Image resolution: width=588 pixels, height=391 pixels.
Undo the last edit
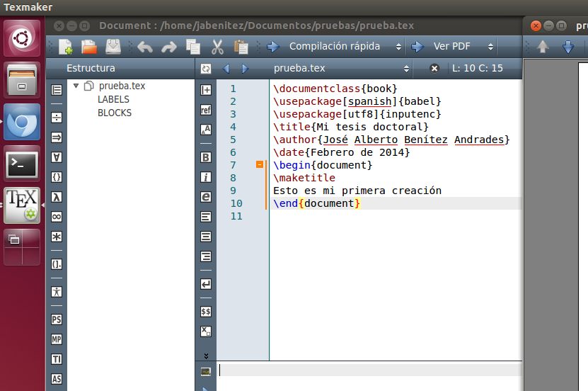pyautogui.click(x=145, y=47)
